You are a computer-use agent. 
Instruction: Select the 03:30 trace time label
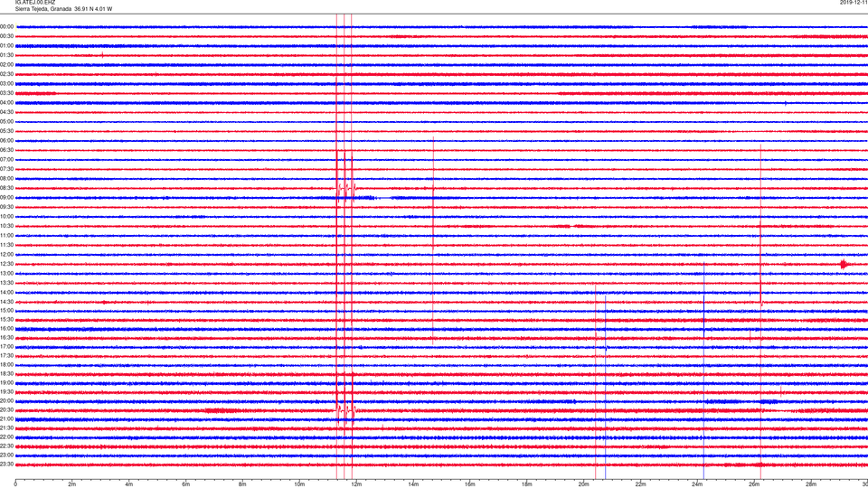tap(6, 93)
